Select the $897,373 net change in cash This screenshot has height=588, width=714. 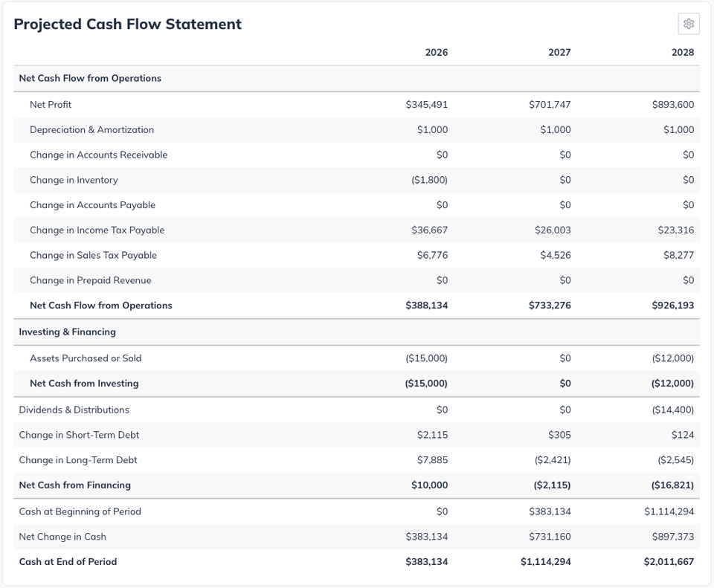[x=673, y=537]
